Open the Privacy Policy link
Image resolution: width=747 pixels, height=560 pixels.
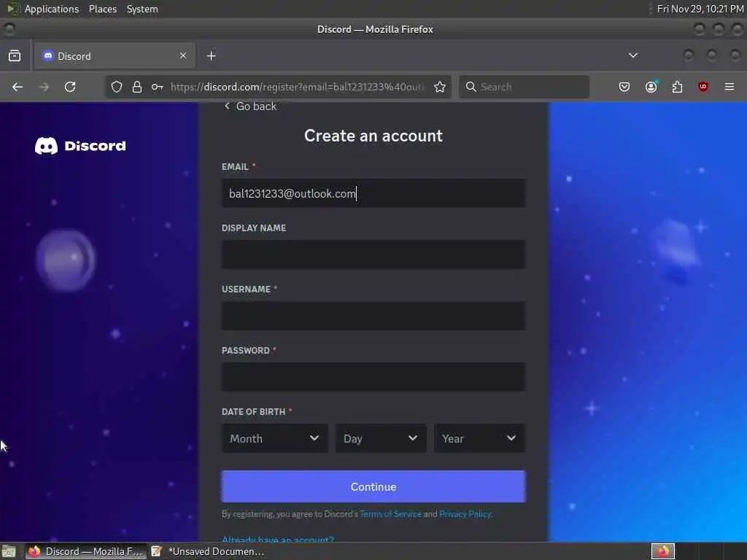click(465, 514)
